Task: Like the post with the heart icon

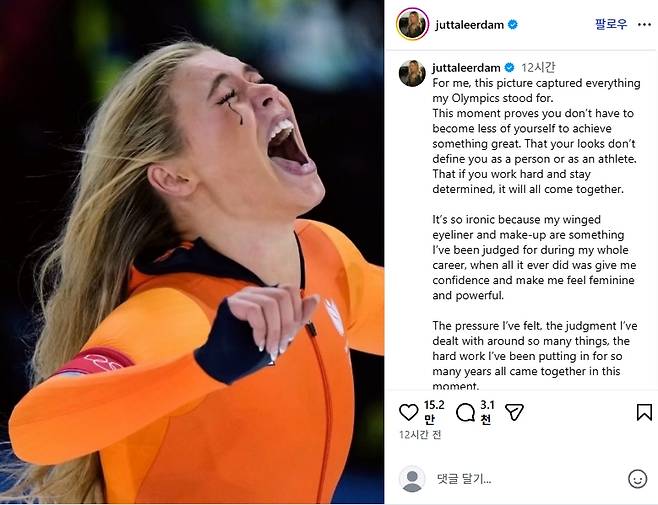Action: coord(408,412)
